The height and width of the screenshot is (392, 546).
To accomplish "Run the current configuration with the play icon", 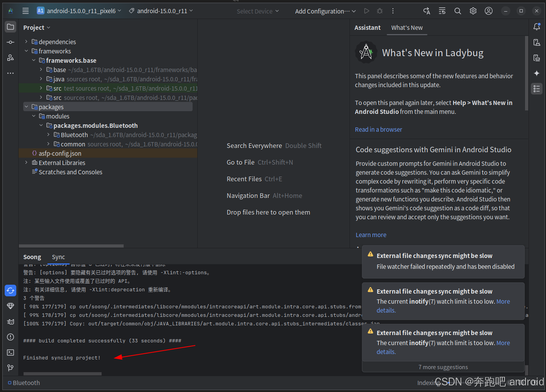I will [367, 11].
